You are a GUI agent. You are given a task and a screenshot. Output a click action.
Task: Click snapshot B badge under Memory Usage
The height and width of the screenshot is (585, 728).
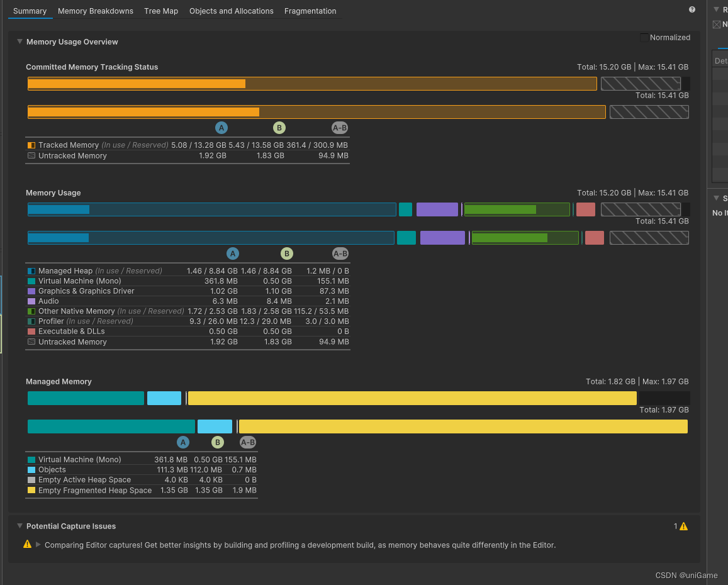pyautogui.click(x=286, y=254)
